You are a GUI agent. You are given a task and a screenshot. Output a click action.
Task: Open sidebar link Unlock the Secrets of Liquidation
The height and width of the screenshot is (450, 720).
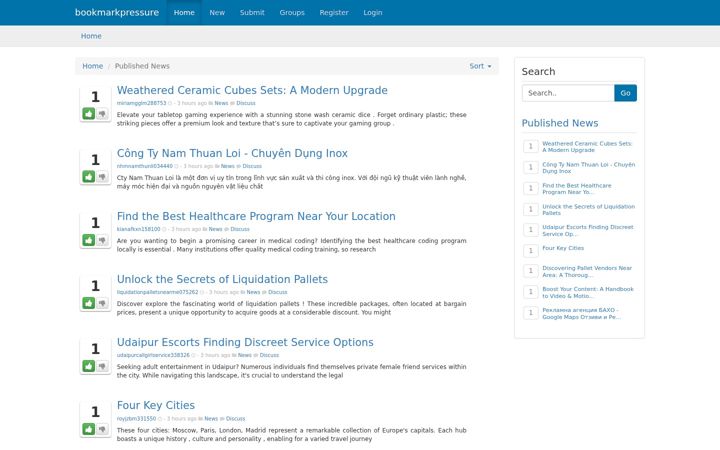pos(589,210)
